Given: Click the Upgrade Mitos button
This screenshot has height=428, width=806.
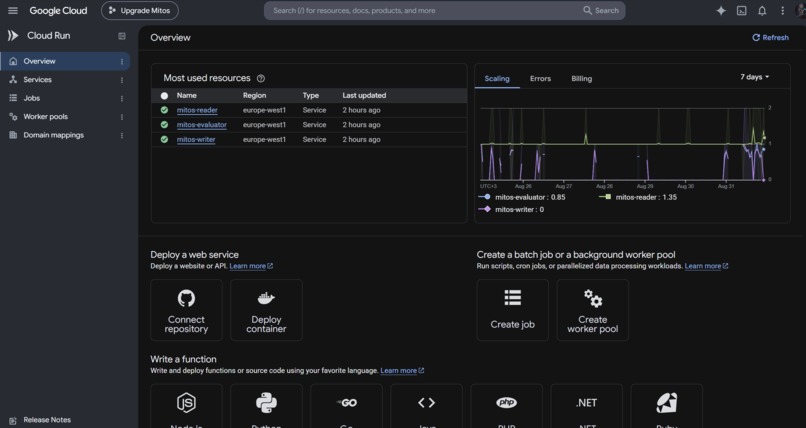Looking at the screenshot, I should click(x=140, y=10).
